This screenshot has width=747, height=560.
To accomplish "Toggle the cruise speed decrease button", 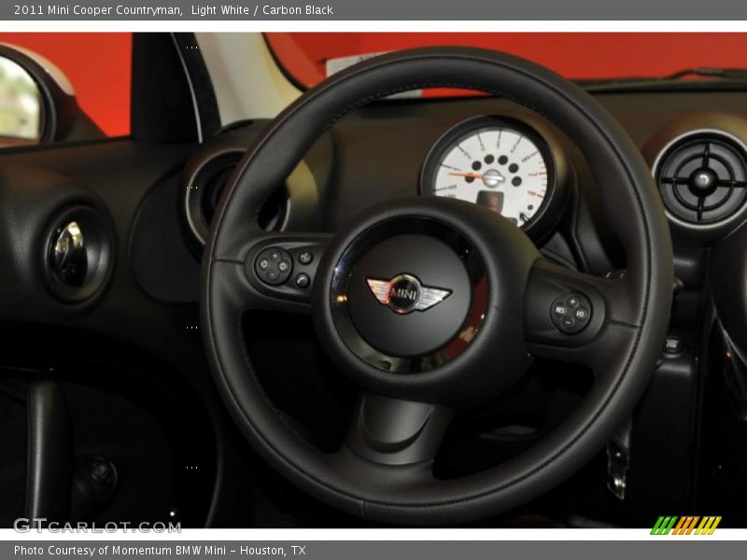I will tap(568, 323).
